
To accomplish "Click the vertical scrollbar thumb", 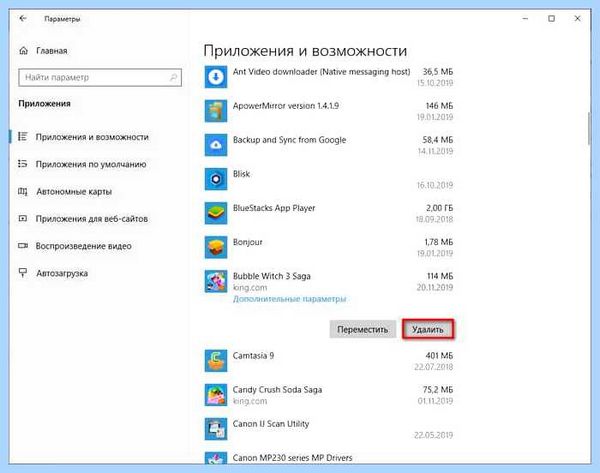I will tap(589, 128).
